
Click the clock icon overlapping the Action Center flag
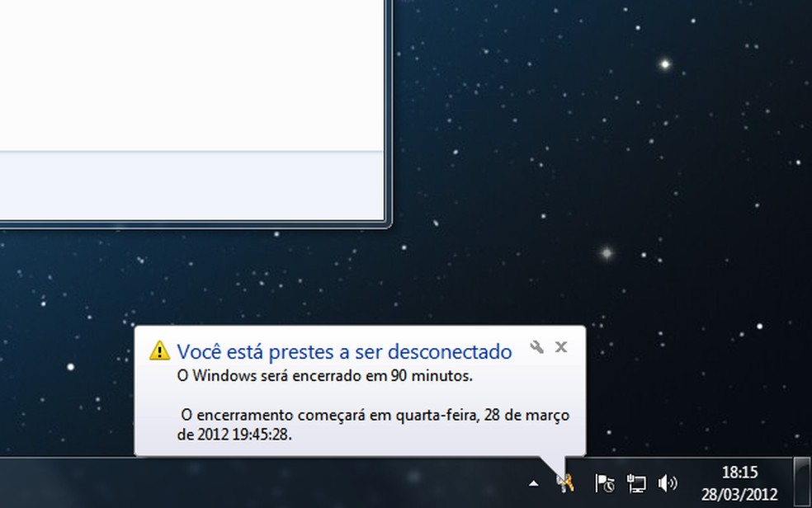(610, 487)
